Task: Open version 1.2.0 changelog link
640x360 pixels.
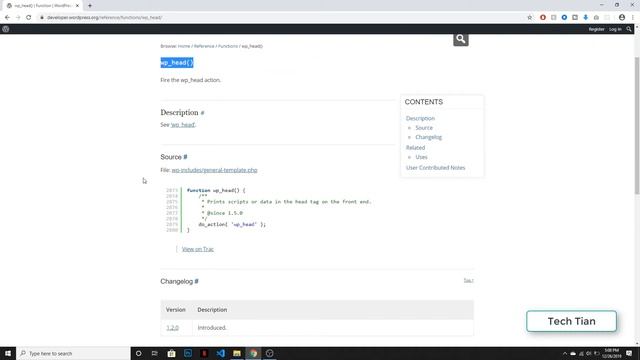Action: 172,328
